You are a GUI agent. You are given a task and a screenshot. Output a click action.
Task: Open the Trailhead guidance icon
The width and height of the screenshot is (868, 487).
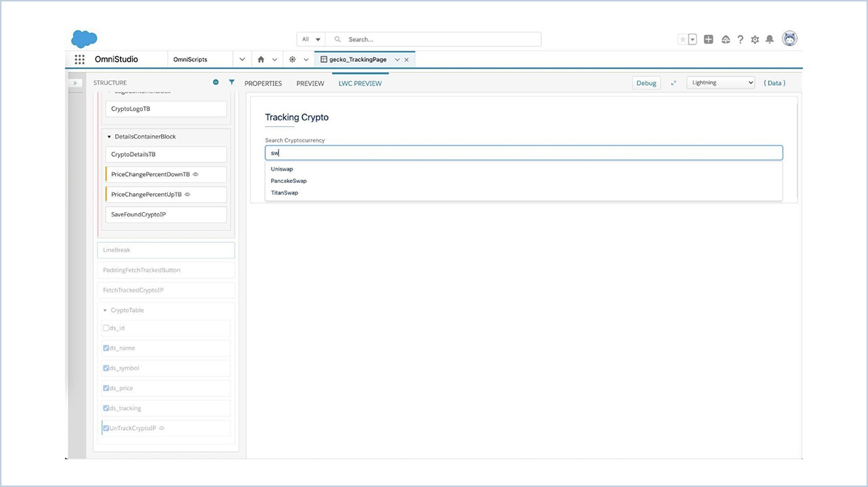[x=725, y=39]
